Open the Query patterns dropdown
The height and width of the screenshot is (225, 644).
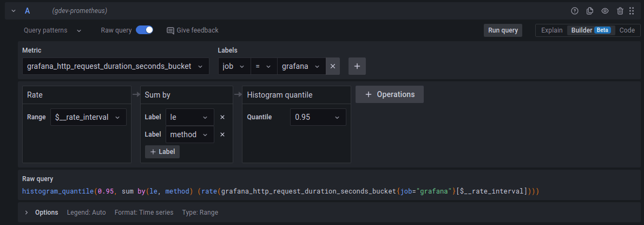pos(52,30)
